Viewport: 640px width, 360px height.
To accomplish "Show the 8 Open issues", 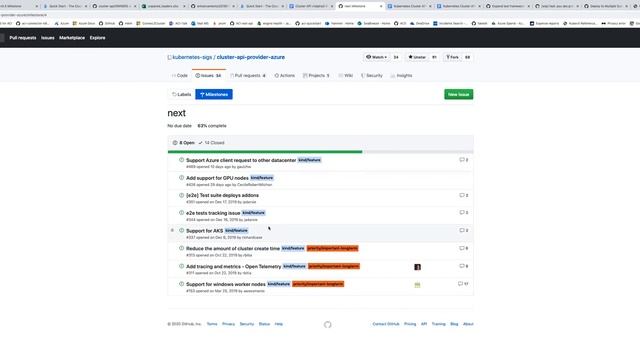I will [184, 143].
